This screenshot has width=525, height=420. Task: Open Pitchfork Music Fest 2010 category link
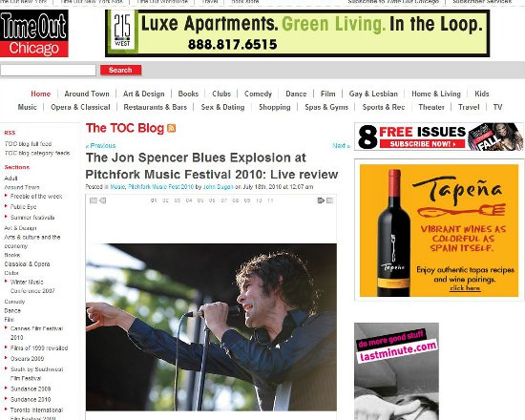coord(160,187)
